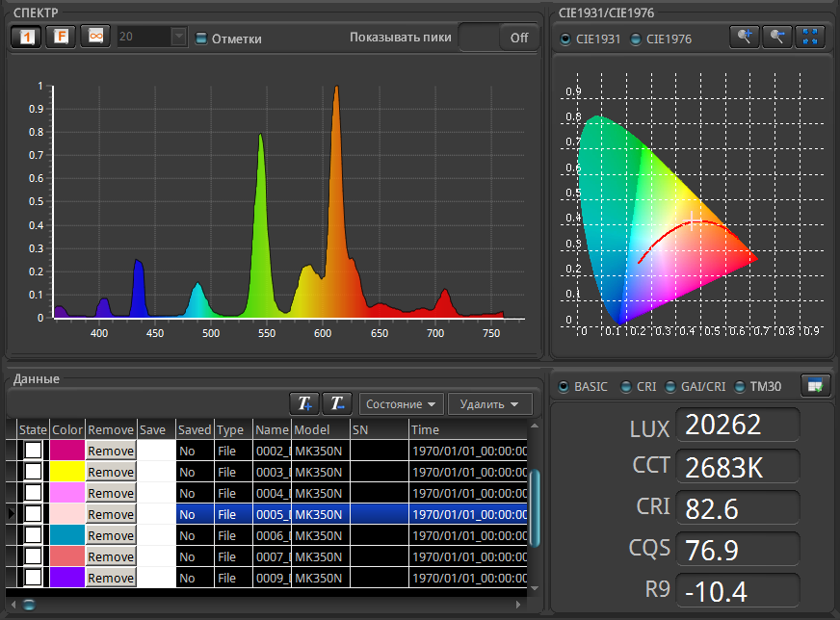
Task: Click the single measurement '1' icon
Action: (27, 37)
